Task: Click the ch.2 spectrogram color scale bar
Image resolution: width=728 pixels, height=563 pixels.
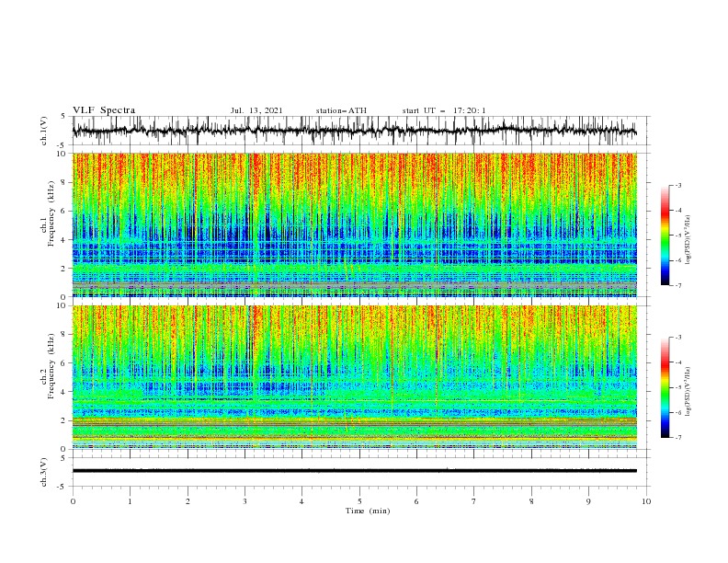Action: pyautogui.click(x=665, y=387)
